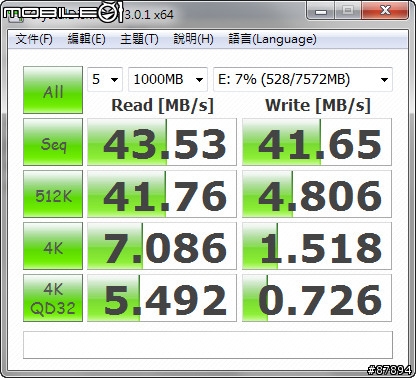Start the Seq sequential test

pos(53,142)
